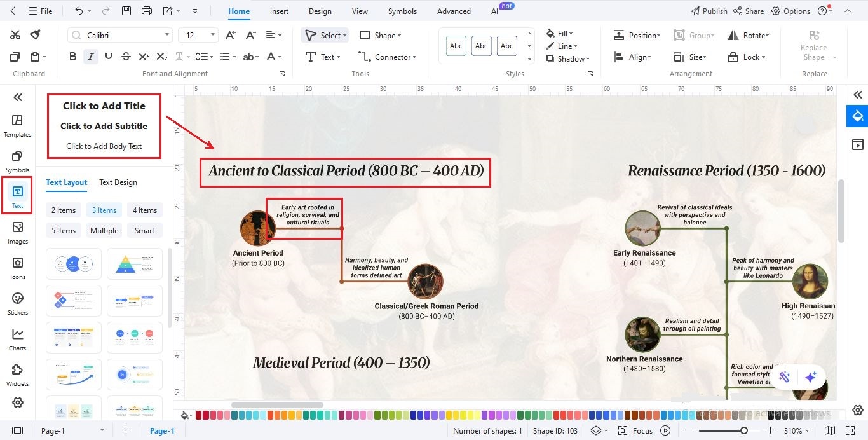
Task: Click the Save disk icon
Action: 126,11
